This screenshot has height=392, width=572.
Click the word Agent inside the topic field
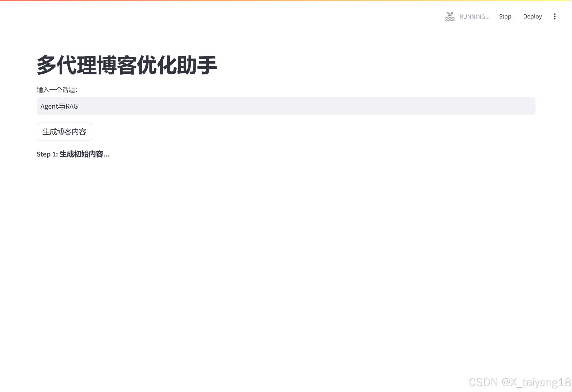click(49, 106)
